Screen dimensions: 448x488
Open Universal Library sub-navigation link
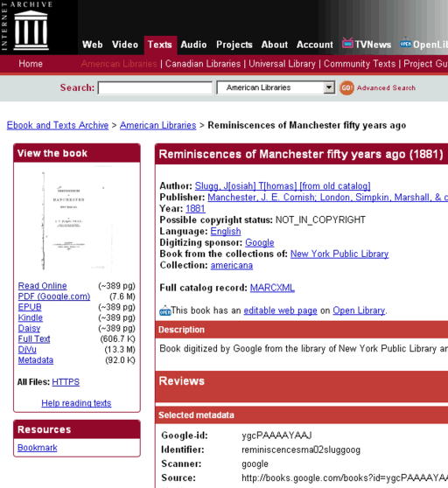pos(282,64)
